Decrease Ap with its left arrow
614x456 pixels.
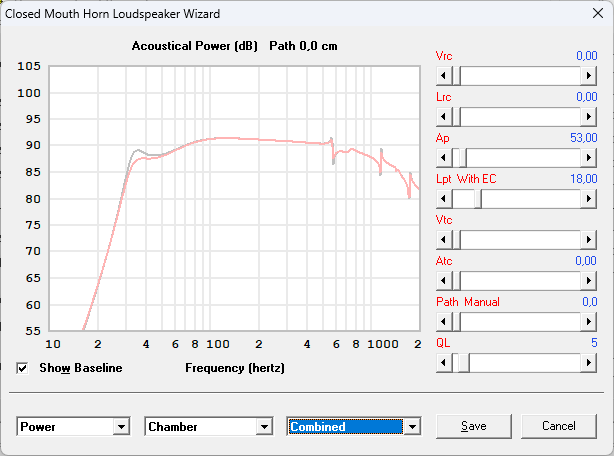[444, 158]
